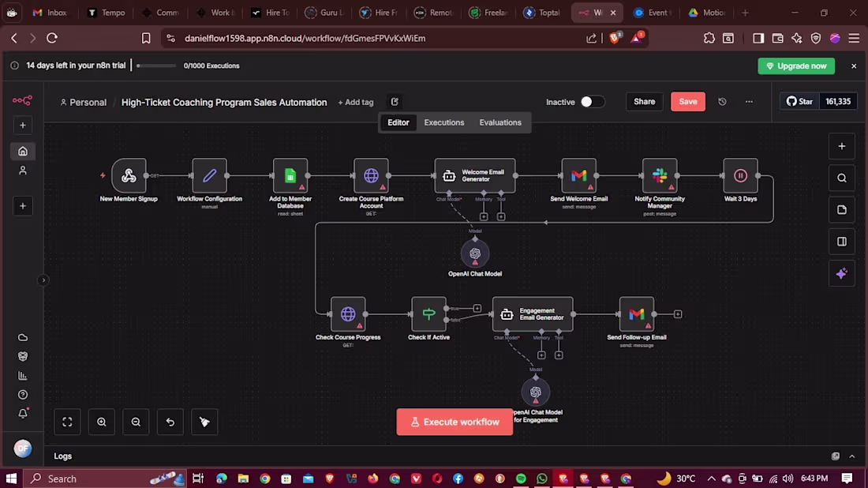Switch to the Executions tab
868x488 pixels.
click(x=444, y=122)
